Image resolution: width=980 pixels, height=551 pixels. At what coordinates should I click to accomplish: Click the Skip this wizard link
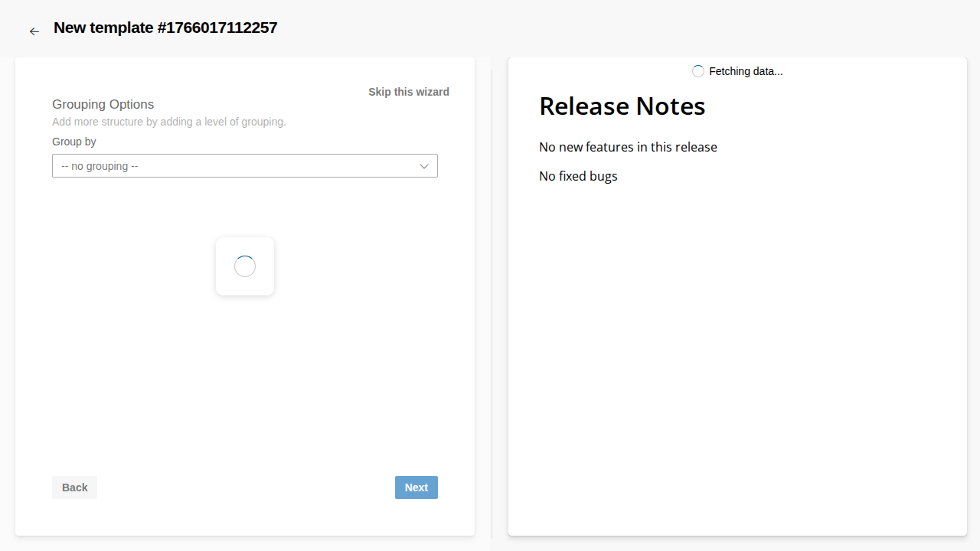coord(408,92)
